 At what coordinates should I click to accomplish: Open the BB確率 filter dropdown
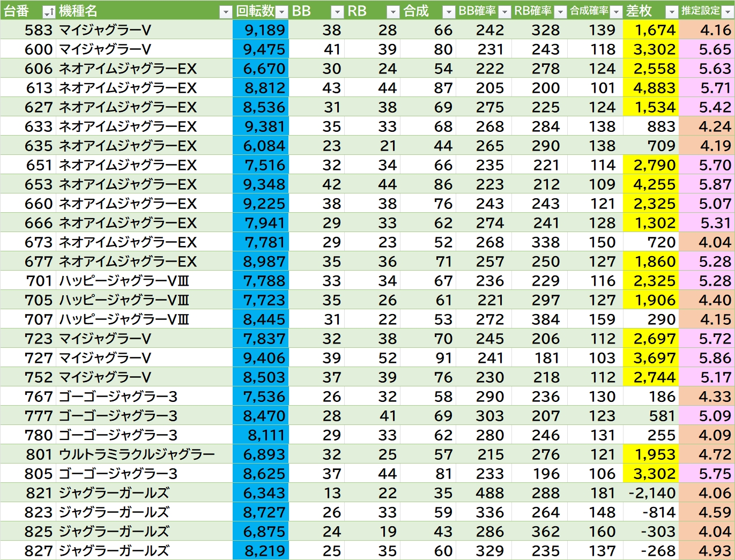point(504,12)
